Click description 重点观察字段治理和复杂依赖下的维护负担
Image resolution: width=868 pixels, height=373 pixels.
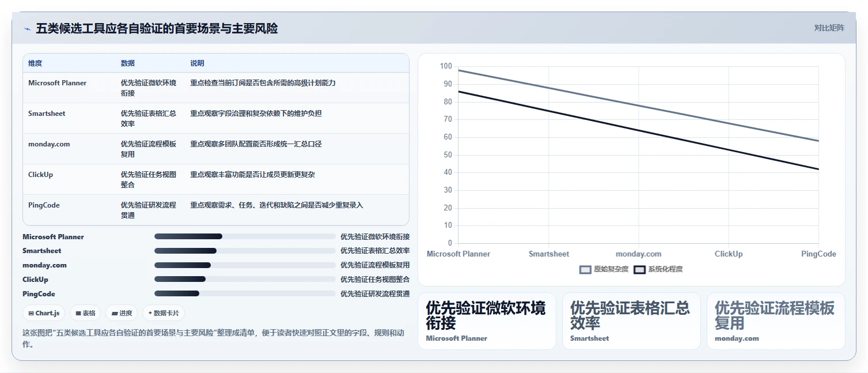click(256, 114)
